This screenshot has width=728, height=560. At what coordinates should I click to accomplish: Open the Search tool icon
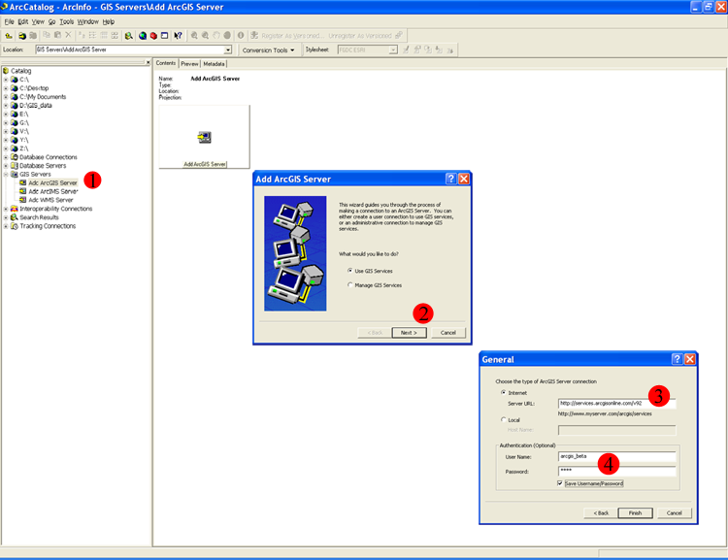(x=128, y=36)
